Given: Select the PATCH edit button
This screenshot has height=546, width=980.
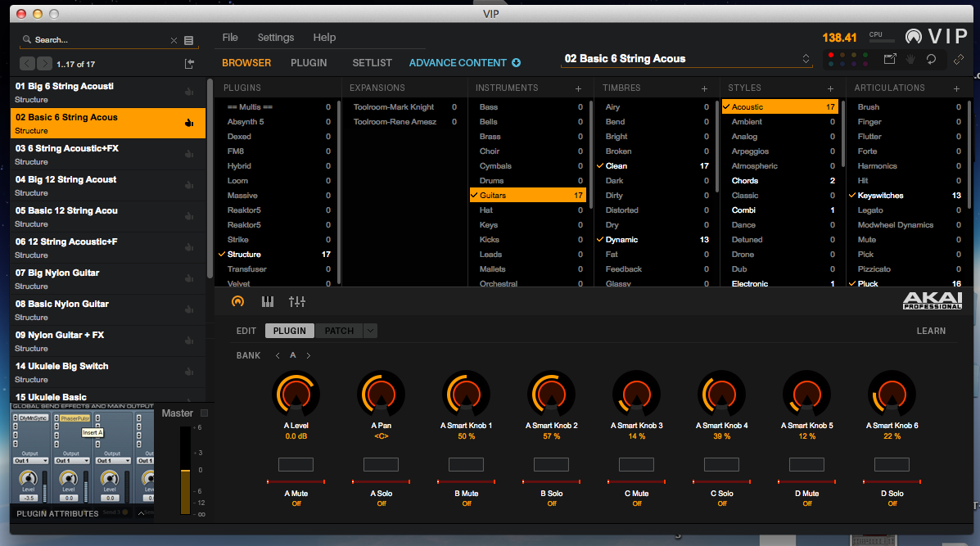Looking at the screenshot, I should tap(340, 331).
